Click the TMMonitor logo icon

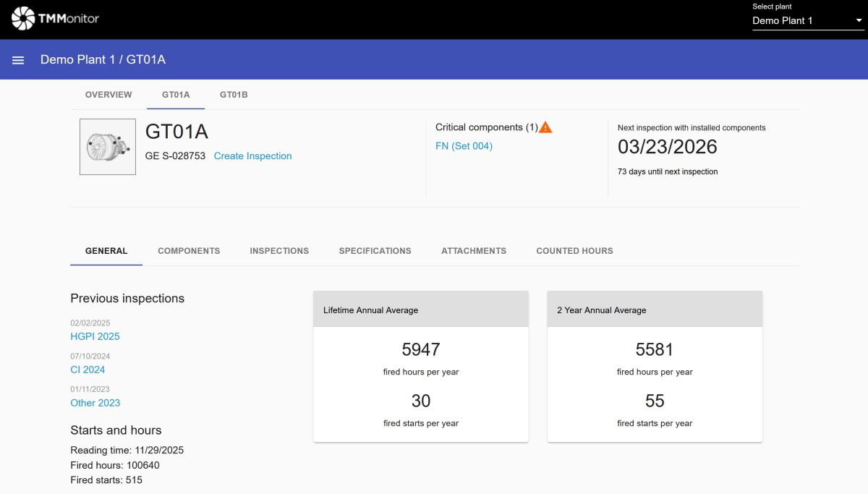(x=23, y=19)
